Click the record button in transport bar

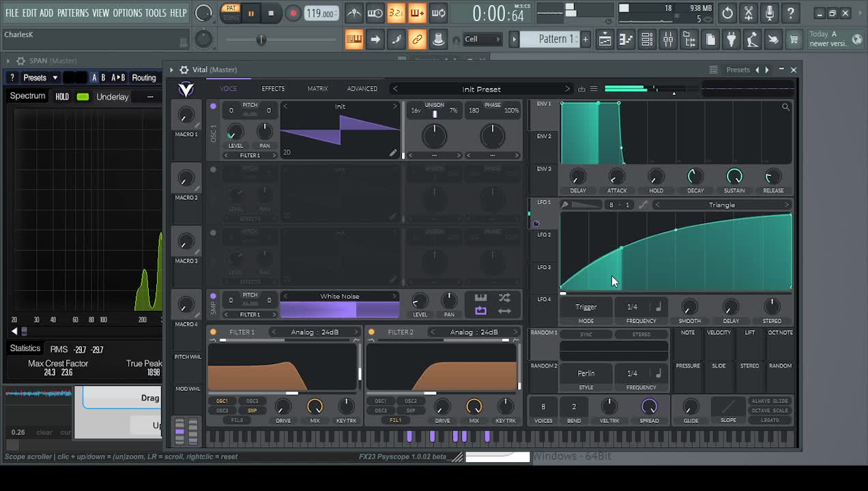[293, 14]
